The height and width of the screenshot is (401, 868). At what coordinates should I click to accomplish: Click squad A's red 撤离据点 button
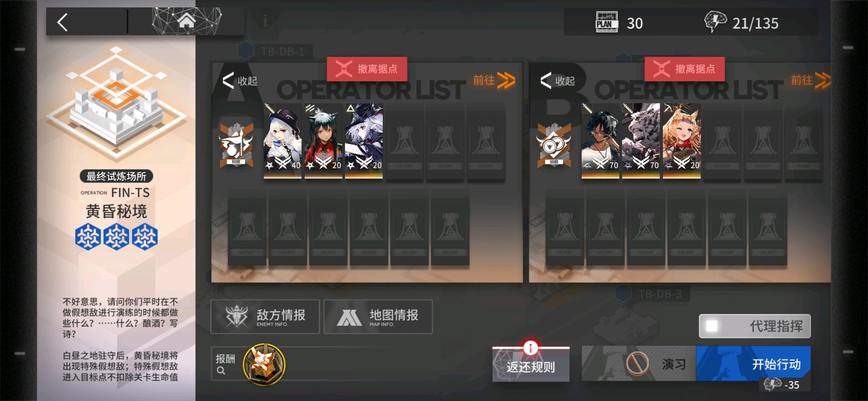367,69
